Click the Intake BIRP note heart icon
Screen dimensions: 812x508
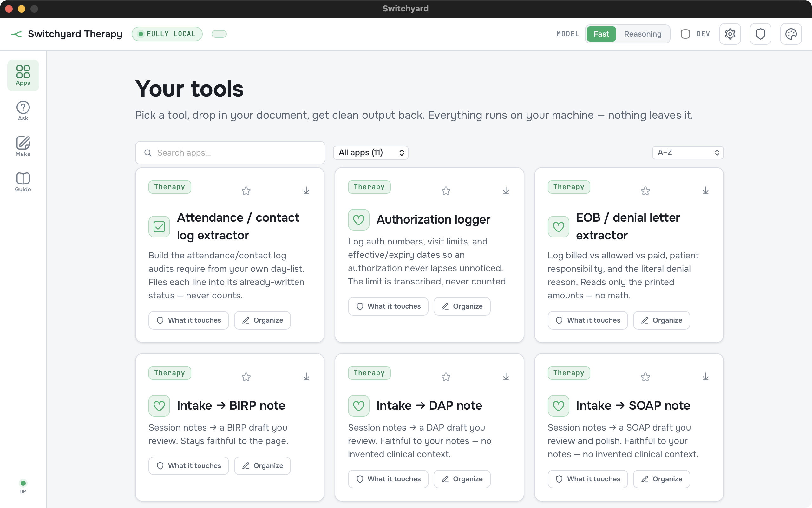pos(159,406)
